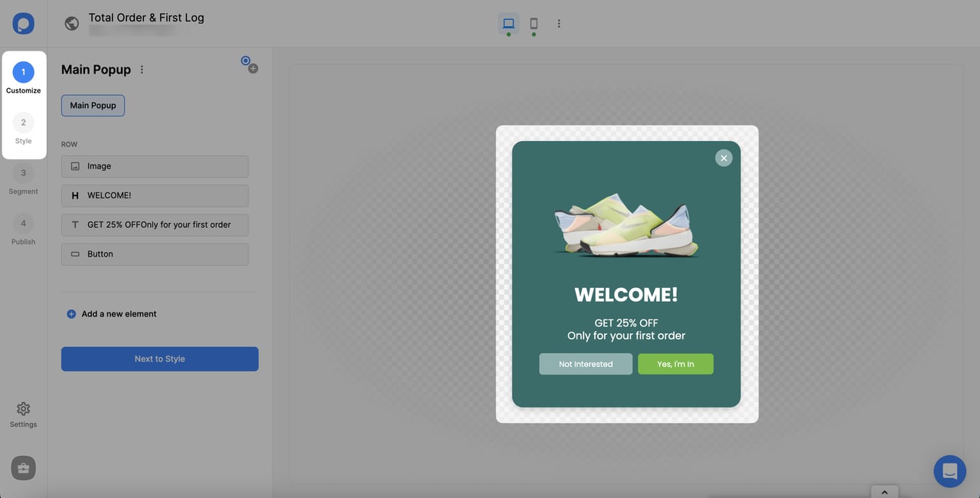Open Main Popup three-dot menu
Viewport: 980px width, 498px height.
[x=142, y=70]
